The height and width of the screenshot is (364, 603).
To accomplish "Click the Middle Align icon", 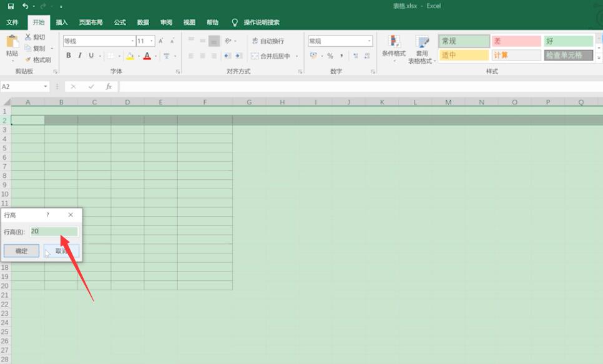I will [203, 41].
